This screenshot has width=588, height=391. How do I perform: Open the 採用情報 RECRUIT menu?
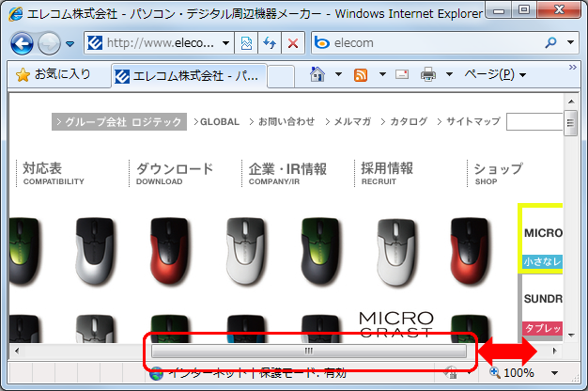click(387, 173)
